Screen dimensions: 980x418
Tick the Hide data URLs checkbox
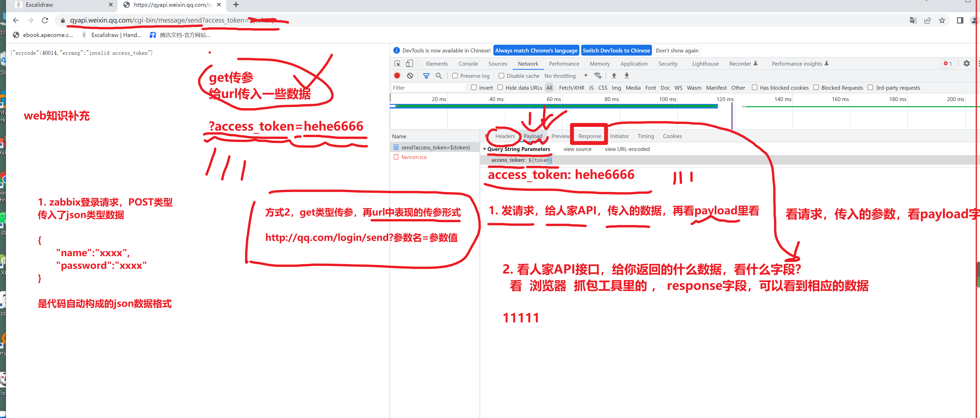[500, 88]
